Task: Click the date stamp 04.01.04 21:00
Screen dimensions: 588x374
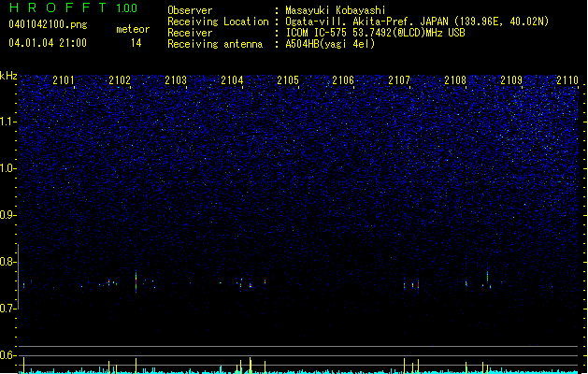Action: pyautogui.click(x=48, y=43)
